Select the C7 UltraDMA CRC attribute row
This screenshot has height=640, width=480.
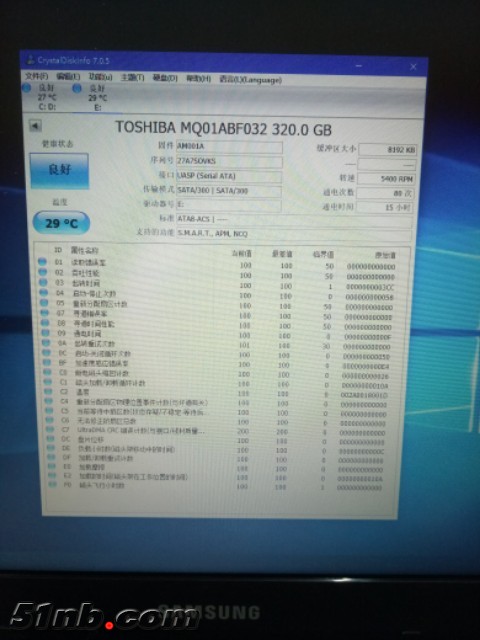click(x=218, y=431)
